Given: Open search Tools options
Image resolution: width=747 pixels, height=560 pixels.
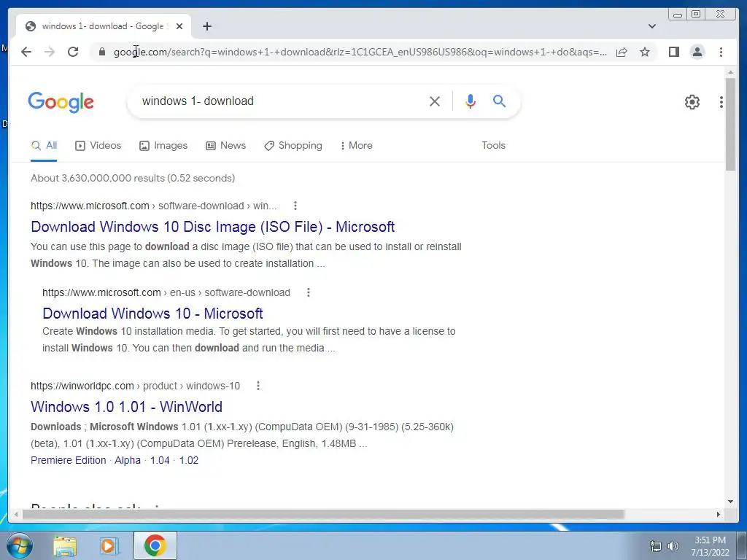Looking at the screenshot, I should click(x=494, y=146).
